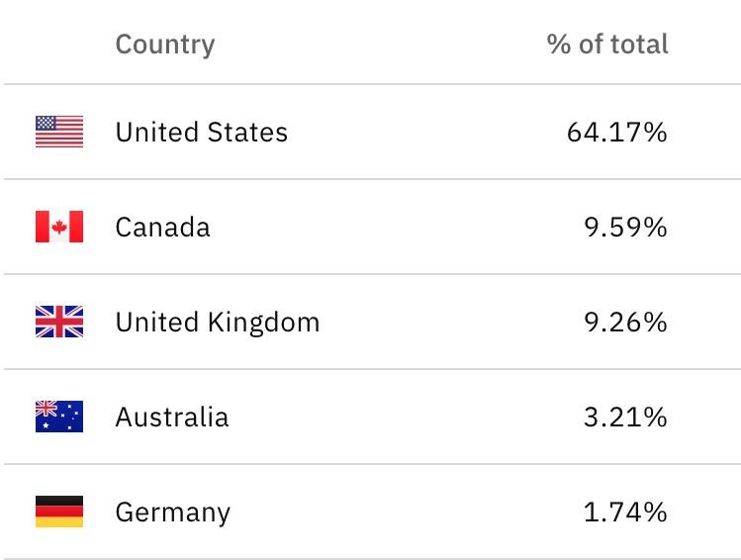Image resolution: width=741 pixels, height=560 pixels.
Task: Click the empty space between Canada and 9.59%
Action: 397,227
